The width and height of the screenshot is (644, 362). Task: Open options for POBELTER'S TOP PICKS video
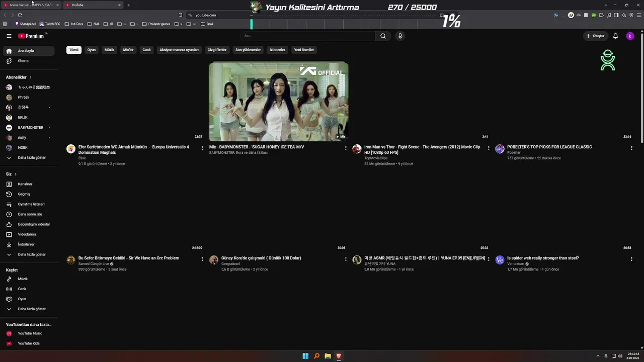(631, 148)
